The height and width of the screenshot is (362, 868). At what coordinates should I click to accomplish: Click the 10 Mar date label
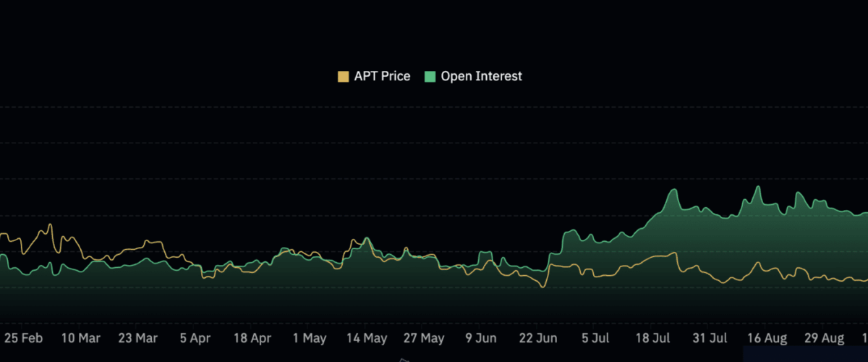[x=80, y=338]
